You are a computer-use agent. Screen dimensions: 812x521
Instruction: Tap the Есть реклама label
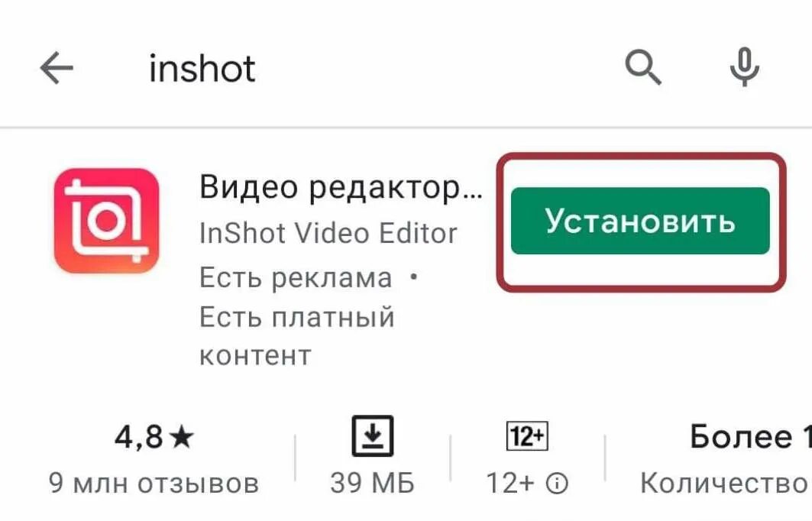coord(296,277)
